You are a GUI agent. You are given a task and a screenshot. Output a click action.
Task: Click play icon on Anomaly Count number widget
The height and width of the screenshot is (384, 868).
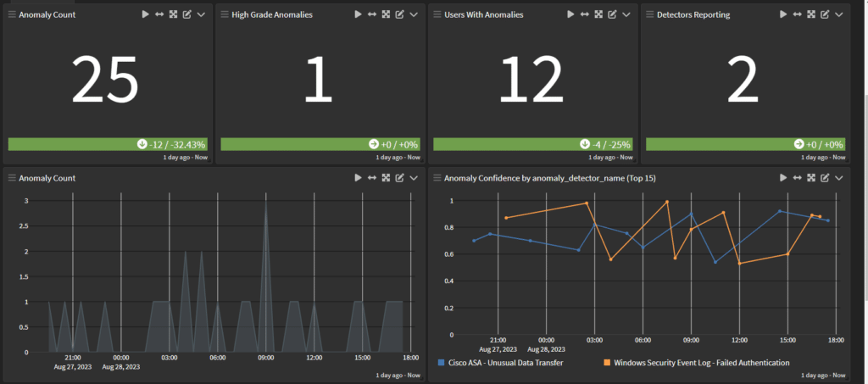[x=145, y=14]
